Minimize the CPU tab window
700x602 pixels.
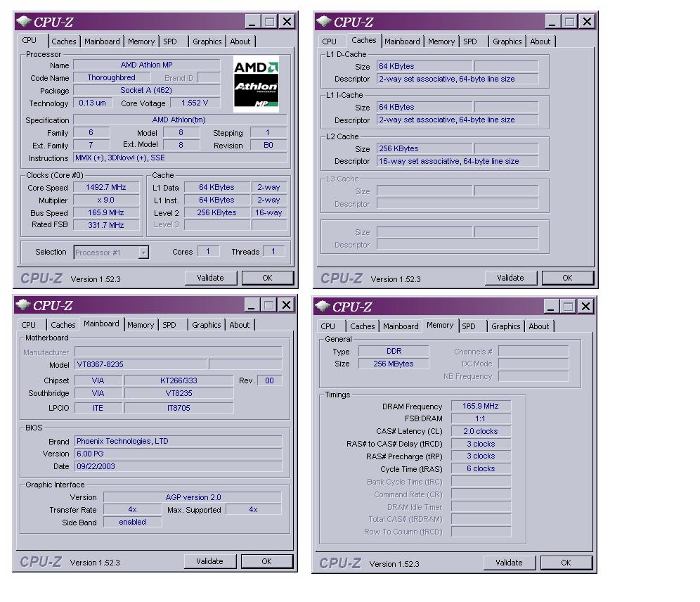(253, 21)
